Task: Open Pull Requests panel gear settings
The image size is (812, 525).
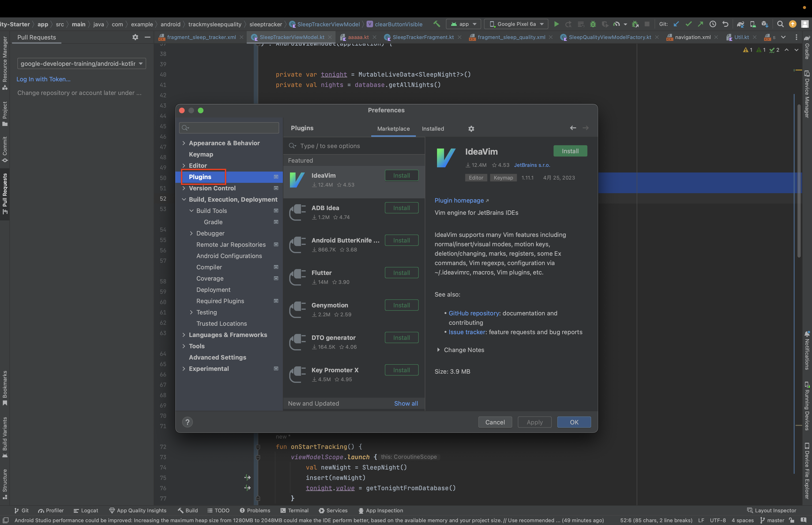Action: point(135,37)
